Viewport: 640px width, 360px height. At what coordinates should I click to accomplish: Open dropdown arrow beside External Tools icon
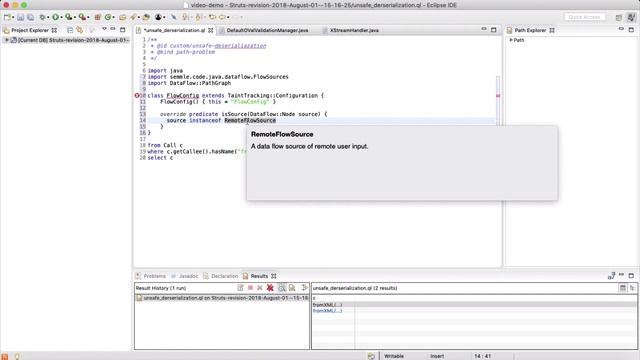[x=88, y=18]
